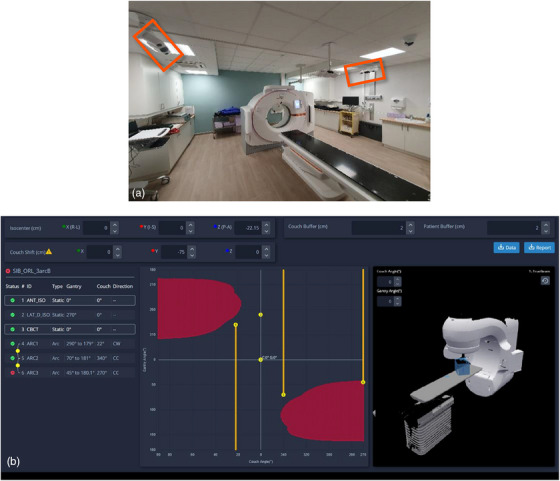This screenshot has width=560, height=481.
Task: Click the red status dot of ARC3
Action: (12, 372)
